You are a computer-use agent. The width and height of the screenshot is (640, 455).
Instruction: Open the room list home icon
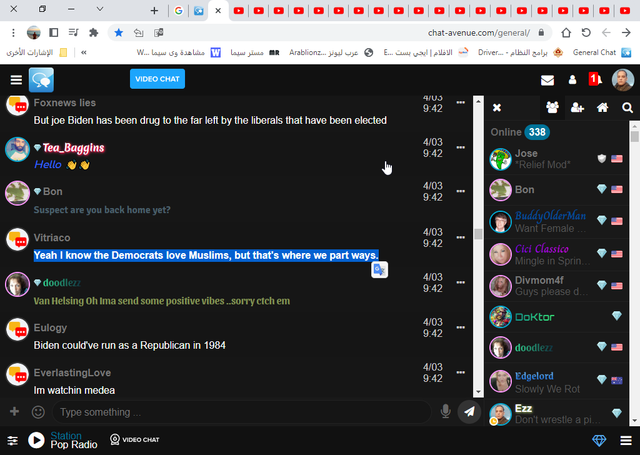tap(602, 108)
